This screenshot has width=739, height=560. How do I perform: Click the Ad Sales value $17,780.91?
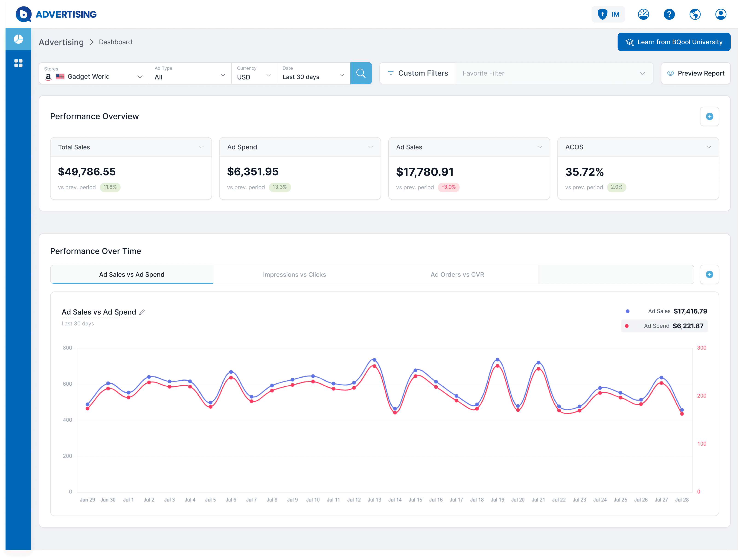(x=425, y=172)
